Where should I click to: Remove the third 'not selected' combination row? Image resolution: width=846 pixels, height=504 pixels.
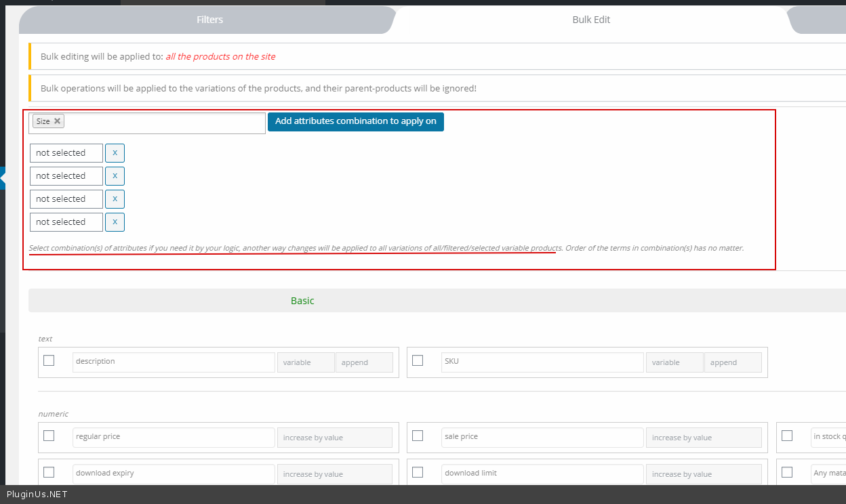tap(115, 199)
